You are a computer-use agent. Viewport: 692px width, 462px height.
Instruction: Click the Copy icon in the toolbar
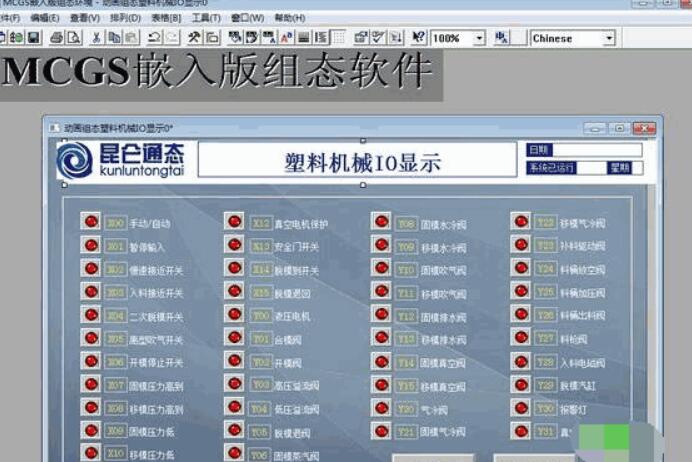pos(114,38)
